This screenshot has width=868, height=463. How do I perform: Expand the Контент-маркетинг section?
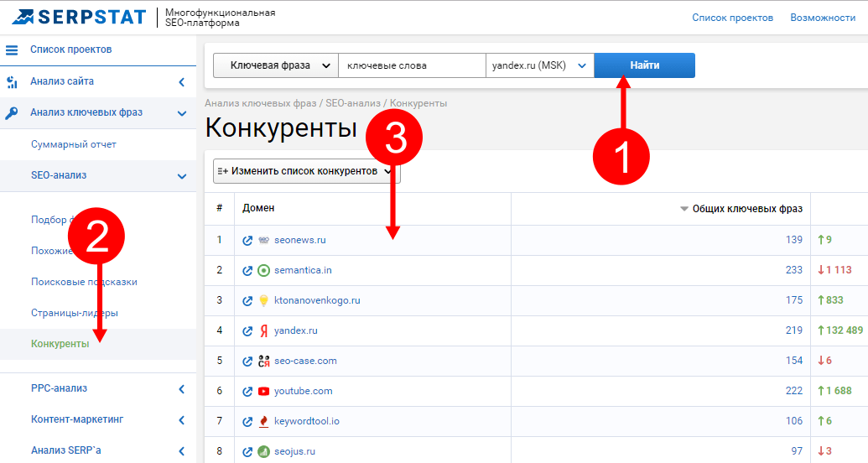pos(182,419)
